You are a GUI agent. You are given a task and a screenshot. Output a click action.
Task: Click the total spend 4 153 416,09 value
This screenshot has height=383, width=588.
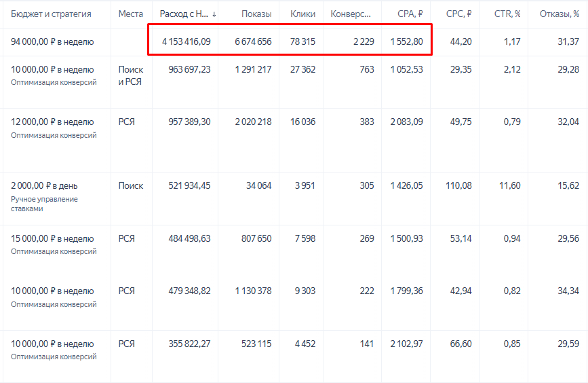pos(186,41)
